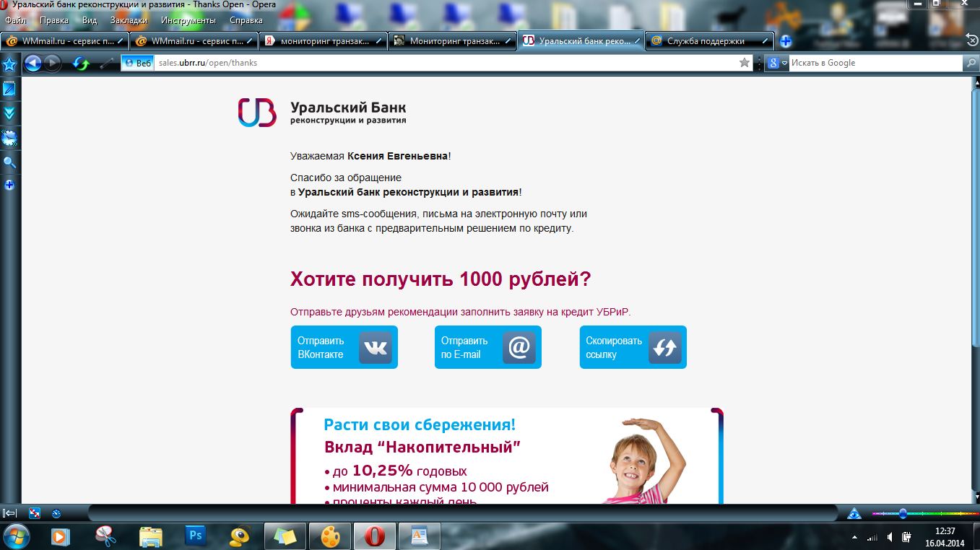
Task: Click the Forward navigation arrow
Action: coord(52,64)
